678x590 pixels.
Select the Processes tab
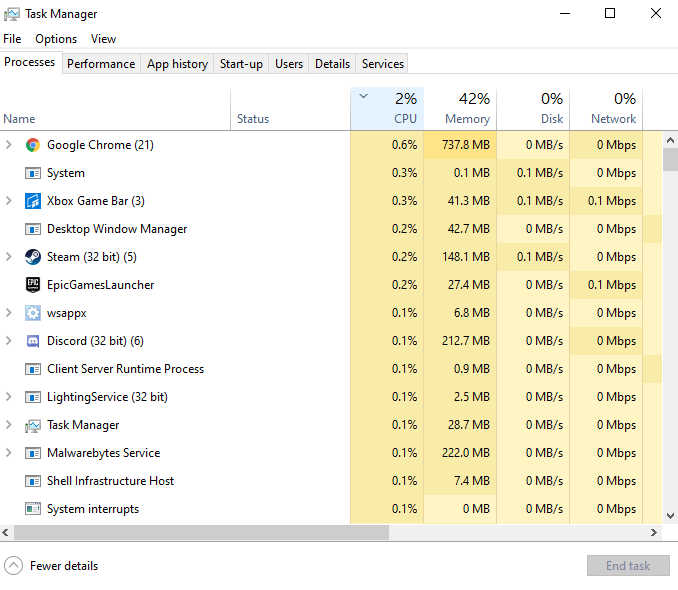[30, 62]
